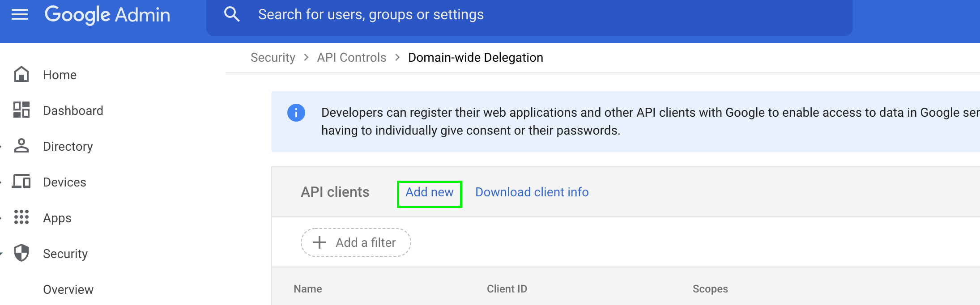Go to the API Controls breadcrumb

pyautogui.click(x=352, y=57)
